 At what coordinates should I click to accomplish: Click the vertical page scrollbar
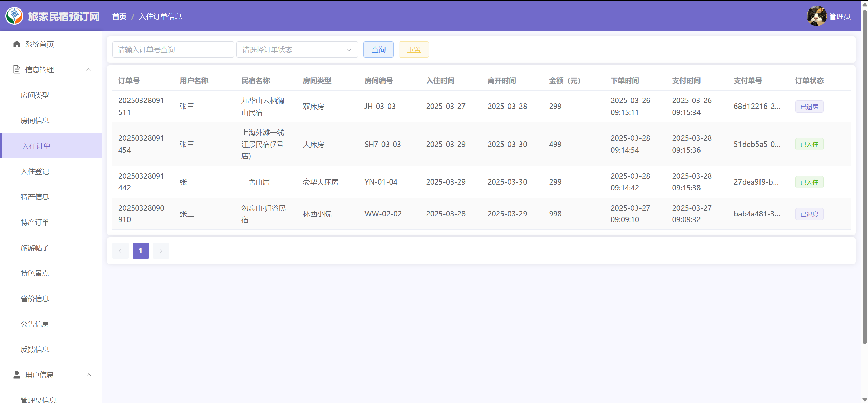(864, 176)
